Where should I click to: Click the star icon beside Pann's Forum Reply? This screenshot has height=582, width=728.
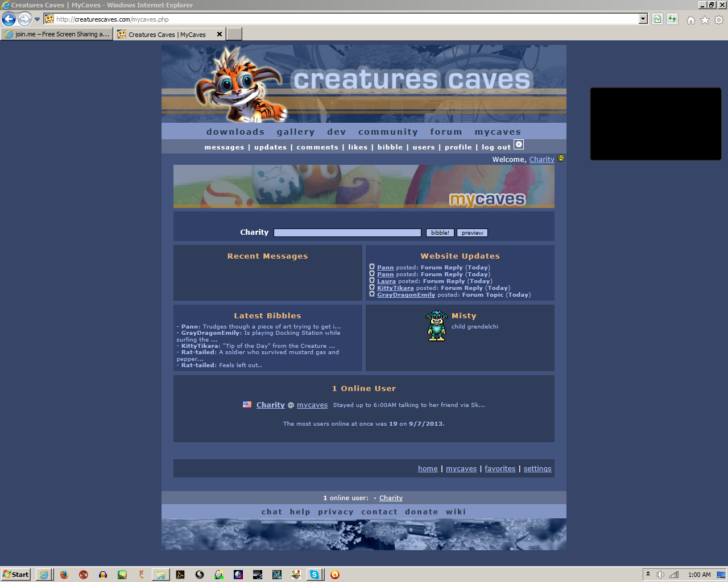[x=372, y=267]
